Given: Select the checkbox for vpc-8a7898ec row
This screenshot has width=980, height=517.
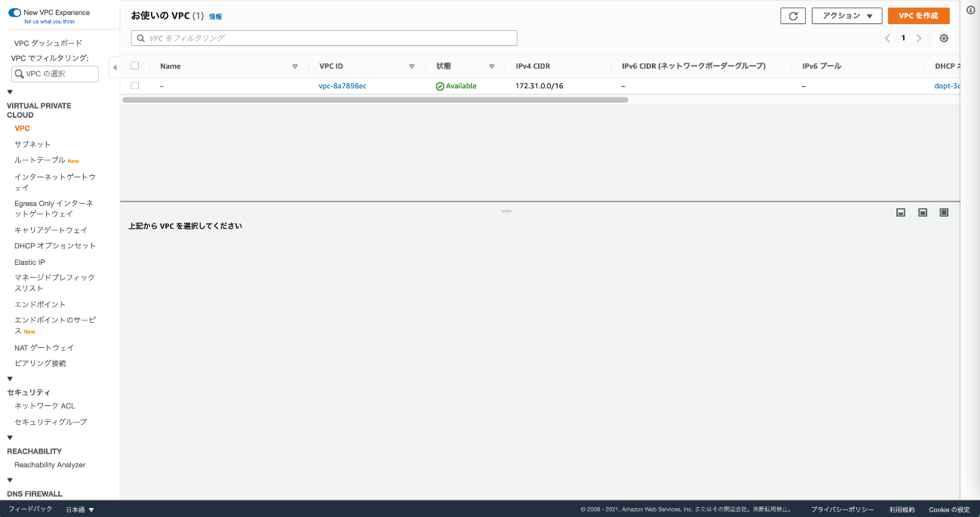Looking at the screenshot, I should tap(135, 86).
